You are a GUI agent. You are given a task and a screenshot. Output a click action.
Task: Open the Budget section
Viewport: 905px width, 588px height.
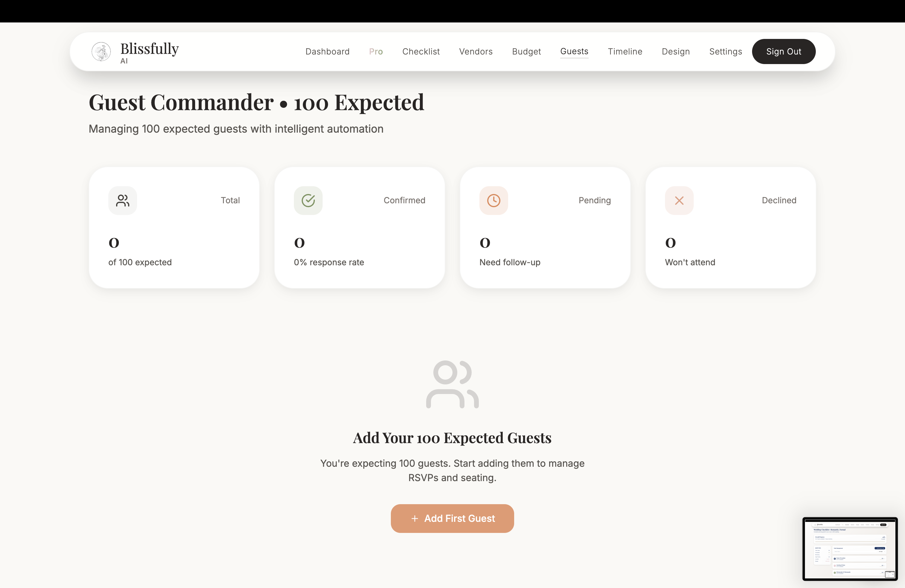(526, 51)
